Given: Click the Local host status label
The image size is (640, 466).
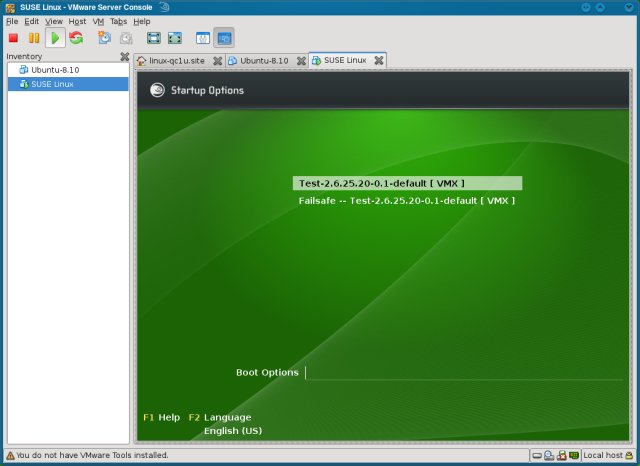Looking at the screenshot, I should click(603, 455).
